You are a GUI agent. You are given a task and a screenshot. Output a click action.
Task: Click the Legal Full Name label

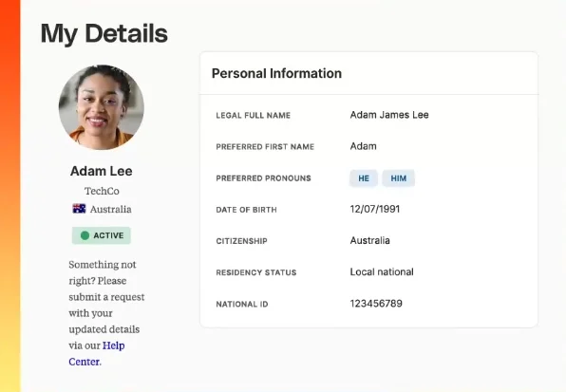(253, 116)
